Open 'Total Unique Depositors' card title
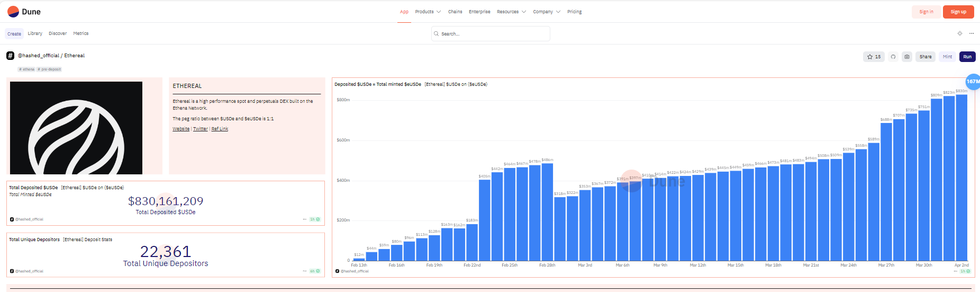This screenshot has height=292, width=980. (x=34, y=240)
